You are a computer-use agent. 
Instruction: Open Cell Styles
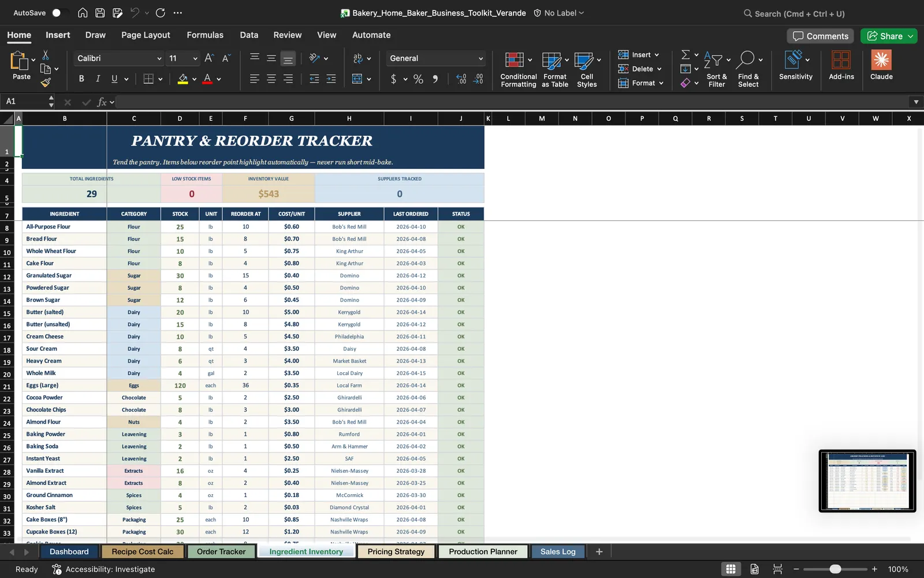[x=587, y=69]
